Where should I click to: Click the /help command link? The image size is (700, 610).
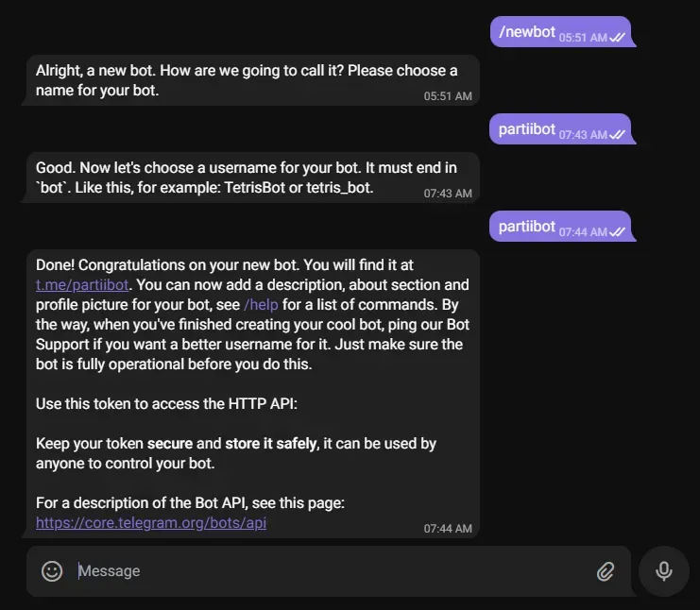point(260,304)
